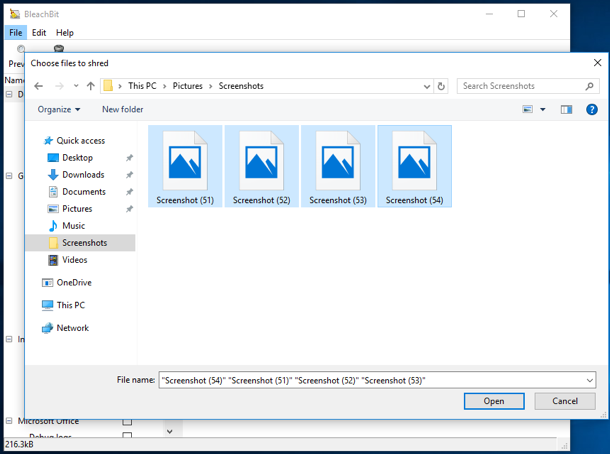Open Network in the navigation pane

pyautogui.click(x=72, y=328)
